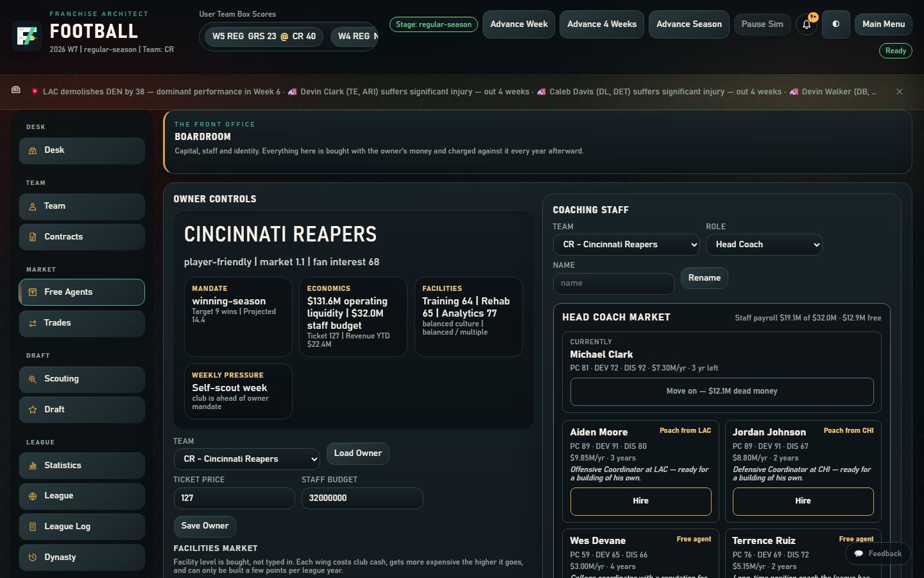
Task: Open the W5 REG GRS 23 @ CR 40 box score
Action: click(264, 37)
